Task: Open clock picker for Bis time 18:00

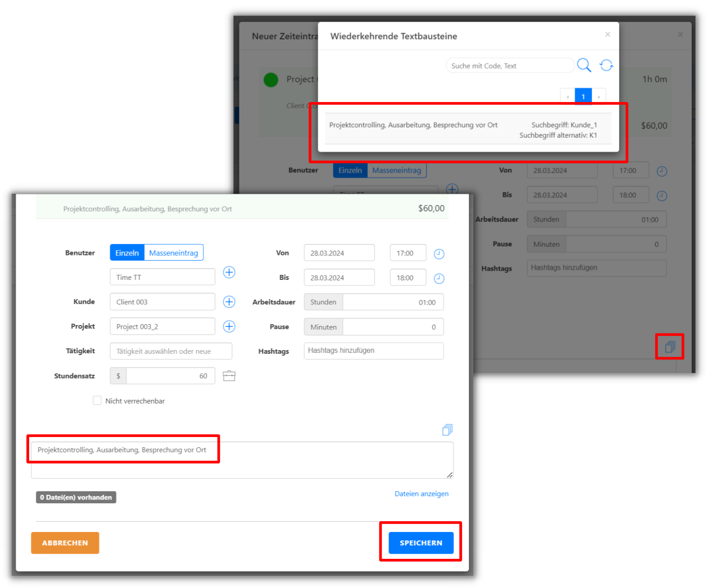Action: (439, 278)
